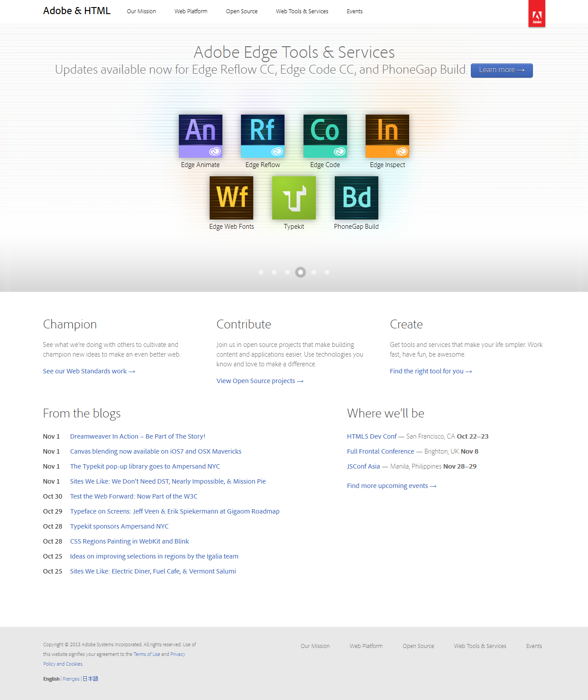Click the red Adobe logo badge
This screenshot has width=588, height=700.
point(537,14)
